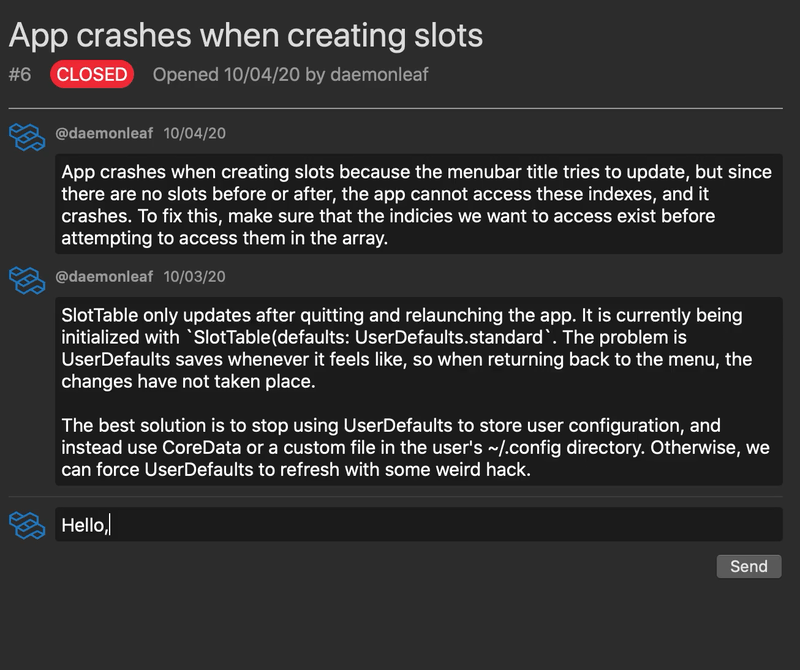Click issue number #6
This screenshot has height=670, width=800.
tap(20, 75)
